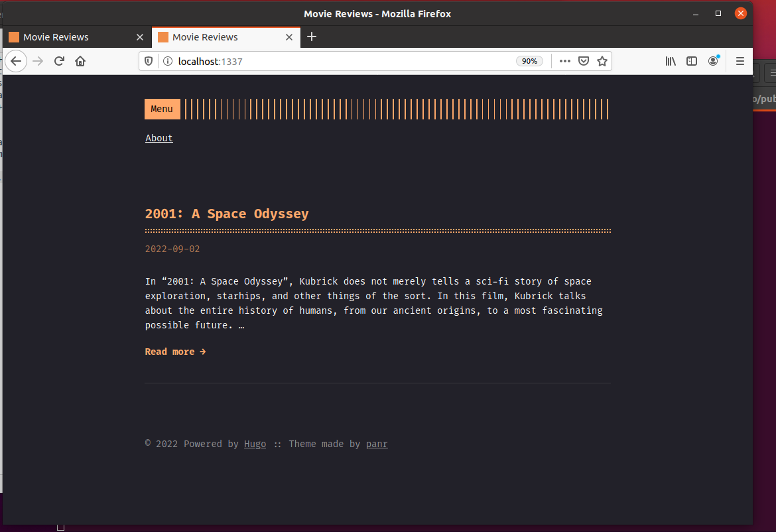776x532 pixels.
Task: Open the About link
Action: pos(159,138)
